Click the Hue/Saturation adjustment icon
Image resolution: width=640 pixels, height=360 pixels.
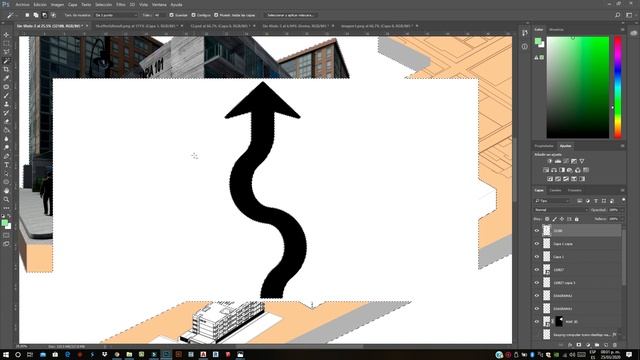tap(546, 170)
